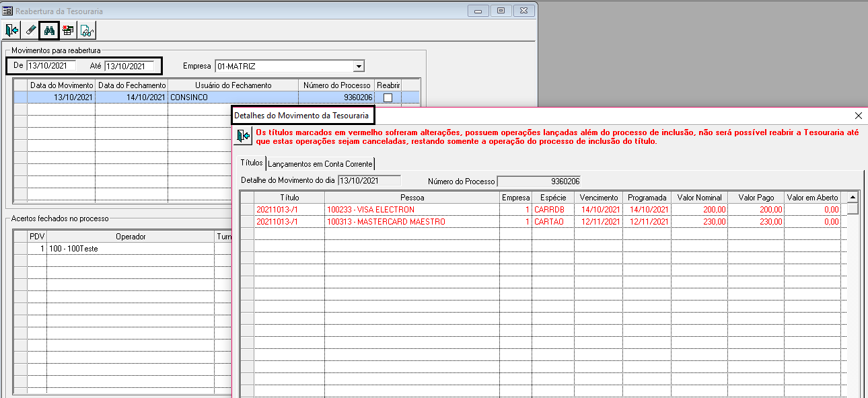This screenshot has height=398, width=868.
Task: Click the Data do Fechamento column header
Action: pyautogui.click(x=131, y=85)
